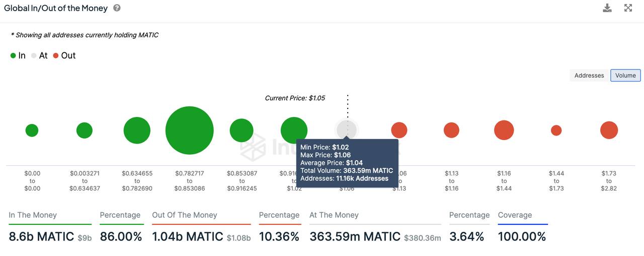Switch to the Addresses view
The image size is (644, 256).
point(589,76)
